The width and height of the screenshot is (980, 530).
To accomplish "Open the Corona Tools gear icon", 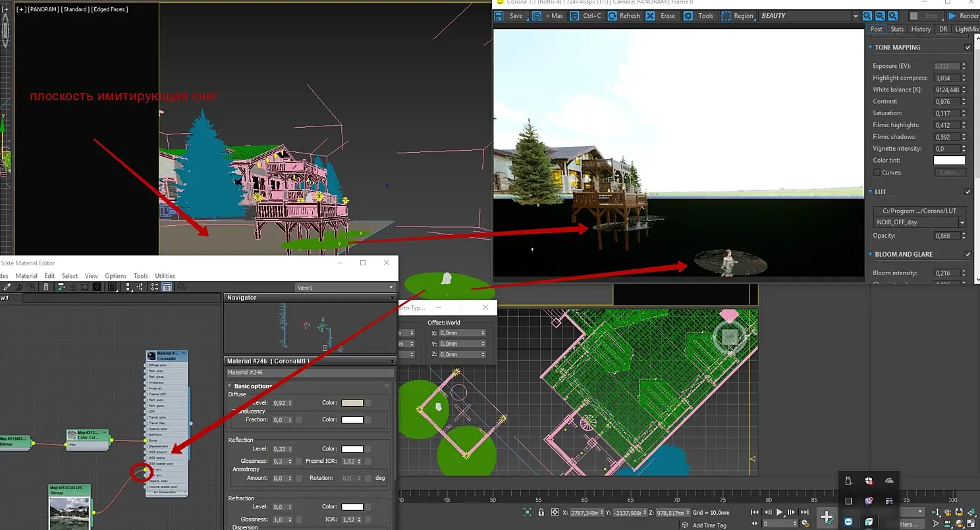I will (x=689, y=16).
